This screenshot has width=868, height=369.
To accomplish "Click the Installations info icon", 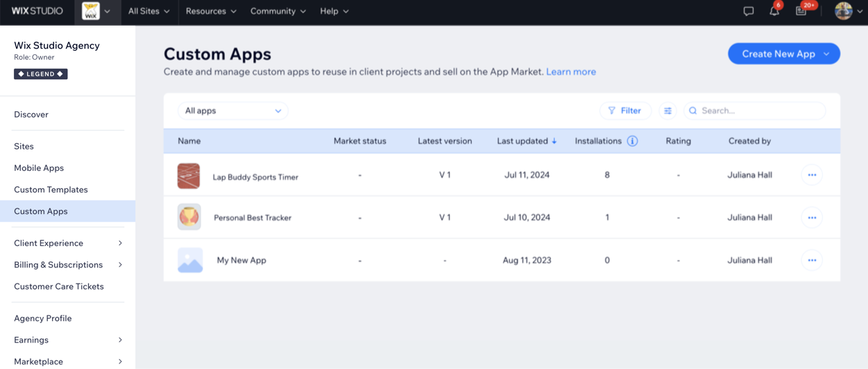I will 632,141.
